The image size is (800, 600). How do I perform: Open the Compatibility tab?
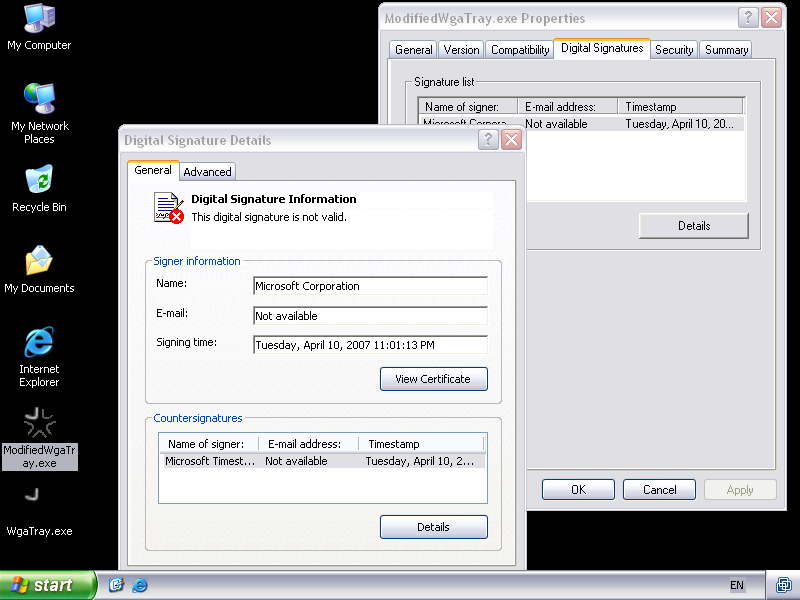[520, 50]
